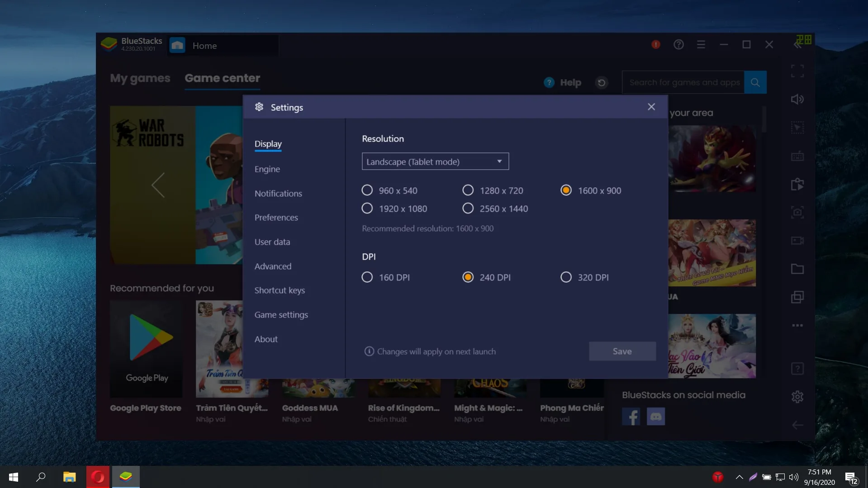The width and height of the screenshot is (868, 488).
Task: Open User data settings section
Action: [x=272, y=242]
